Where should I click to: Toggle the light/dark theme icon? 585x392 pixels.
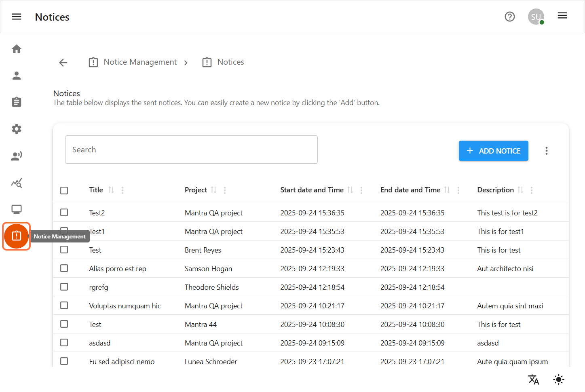[559, 379]
